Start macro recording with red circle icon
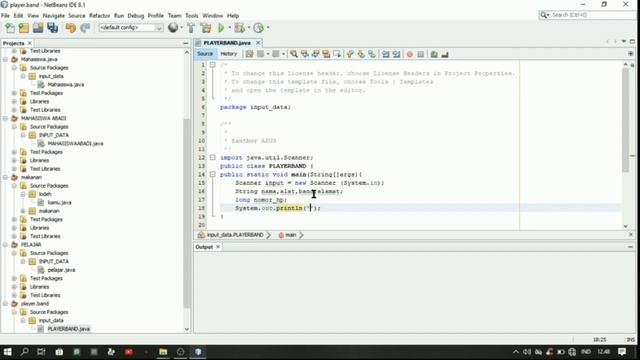 (410, 54)
